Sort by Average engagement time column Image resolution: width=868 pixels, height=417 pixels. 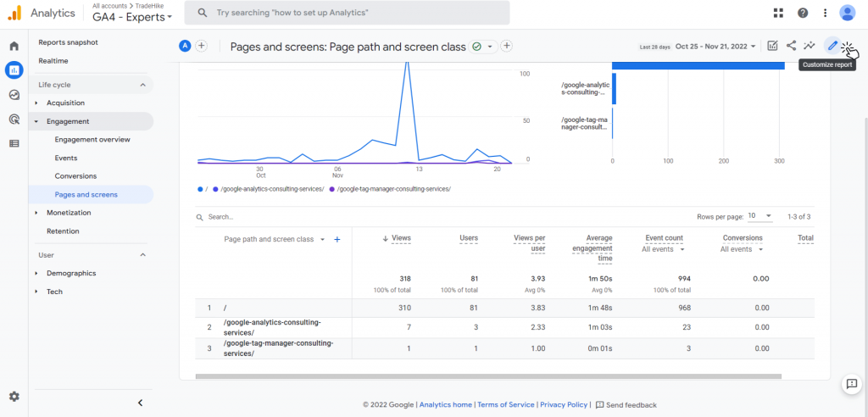592,248
